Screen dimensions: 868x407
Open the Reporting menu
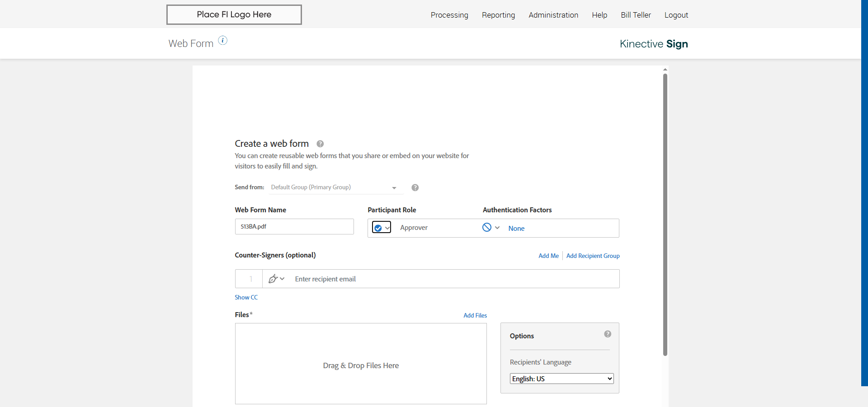coord(498,15)
